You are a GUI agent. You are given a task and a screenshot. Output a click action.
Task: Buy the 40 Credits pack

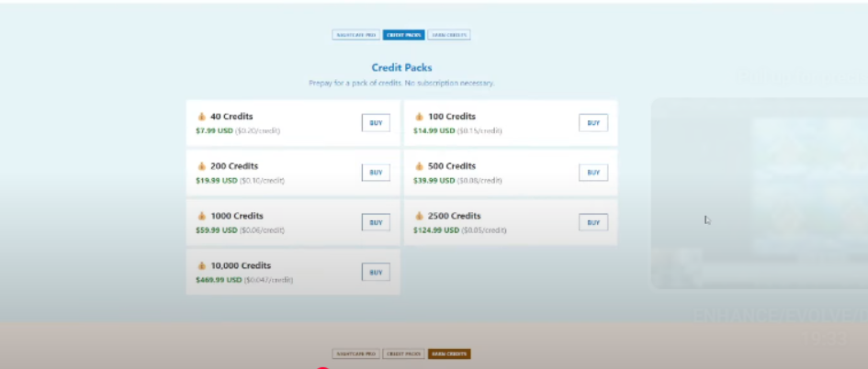pyautogui.click(x=376, y=123)
